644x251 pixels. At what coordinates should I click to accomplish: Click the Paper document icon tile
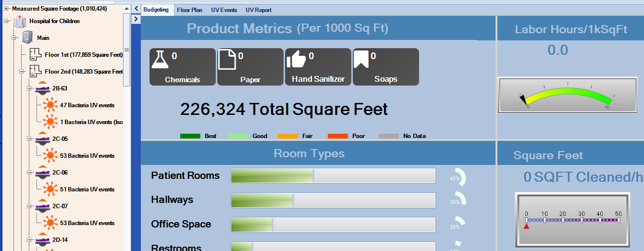(x=250, y=67)
